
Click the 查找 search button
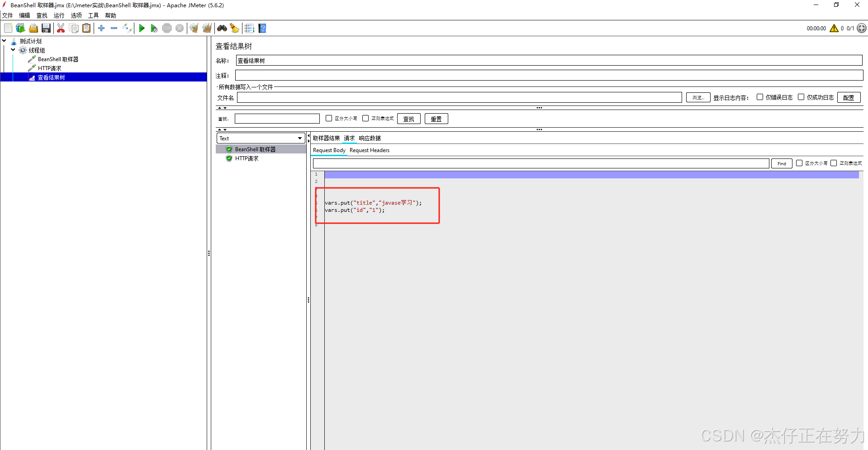[x=409, y=119]
